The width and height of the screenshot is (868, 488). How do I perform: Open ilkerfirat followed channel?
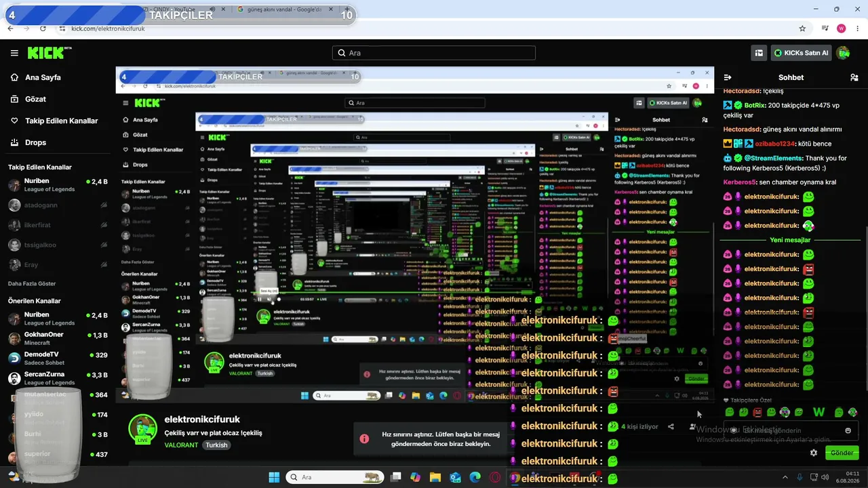click(58, 224)
